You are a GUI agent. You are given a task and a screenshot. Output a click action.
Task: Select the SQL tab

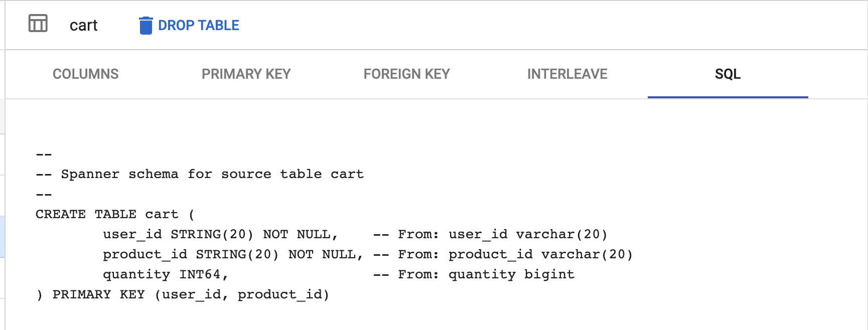click(x=728, y=74)
